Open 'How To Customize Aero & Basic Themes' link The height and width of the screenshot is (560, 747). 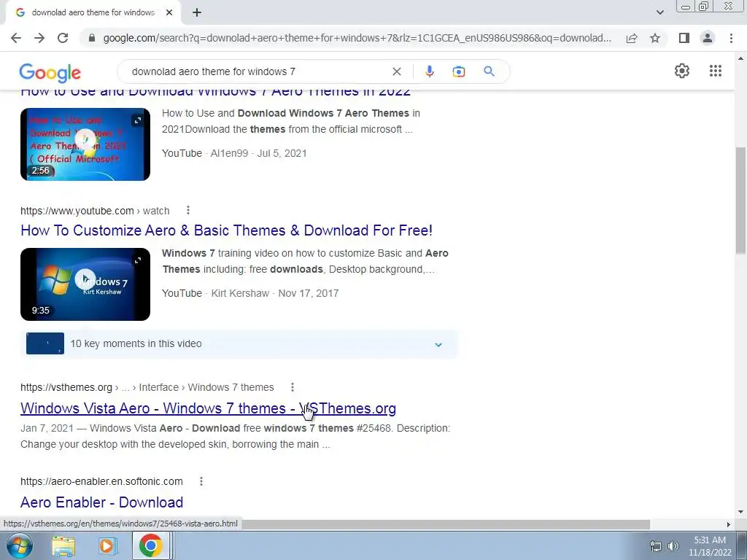226,230
